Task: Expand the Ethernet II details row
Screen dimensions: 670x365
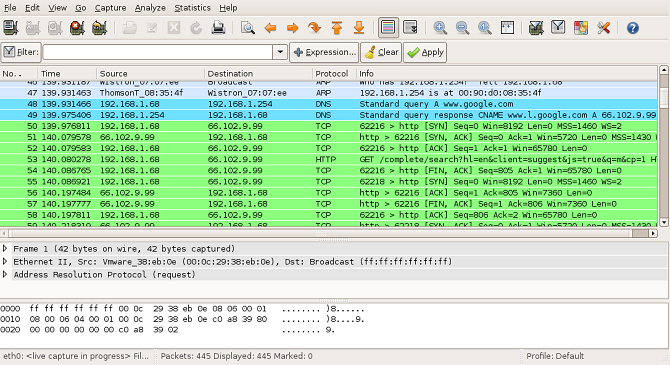Action: (5, 262)
